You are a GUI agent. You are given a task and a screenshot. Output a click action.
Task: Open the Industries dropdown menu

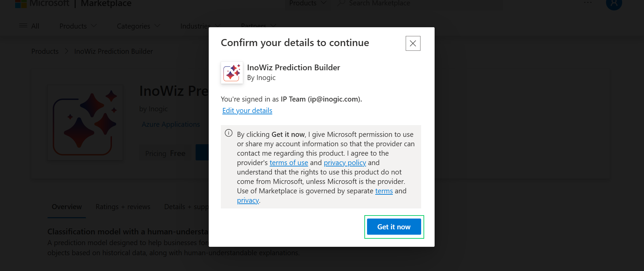point(200,26)
